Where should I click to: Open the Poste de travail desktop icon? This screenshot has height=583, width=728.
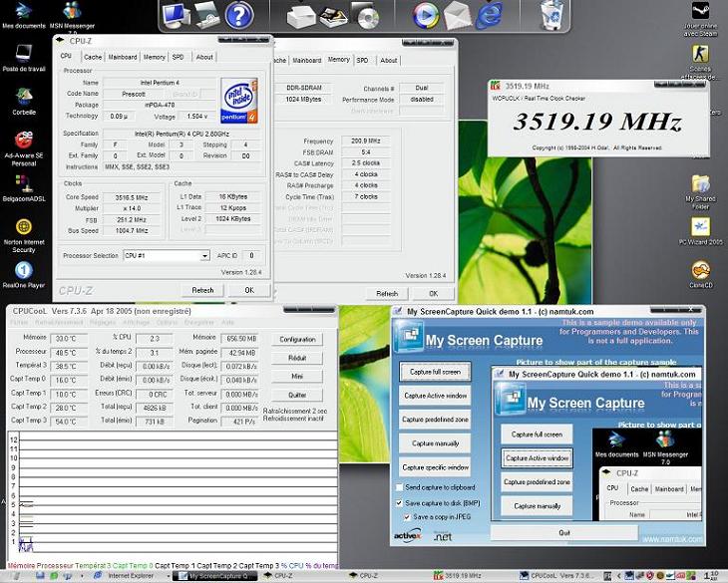(x=24, y=58)
